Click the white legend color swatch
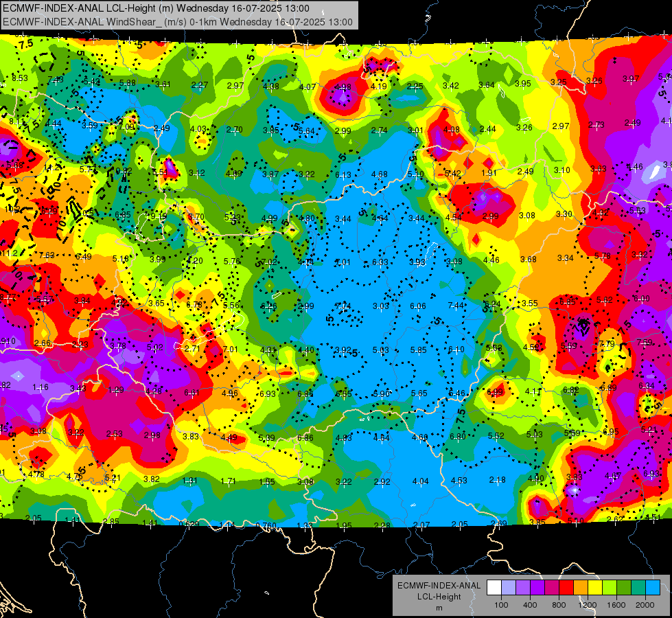Viewport: 672px width, 618px height. tap(494, 588)
